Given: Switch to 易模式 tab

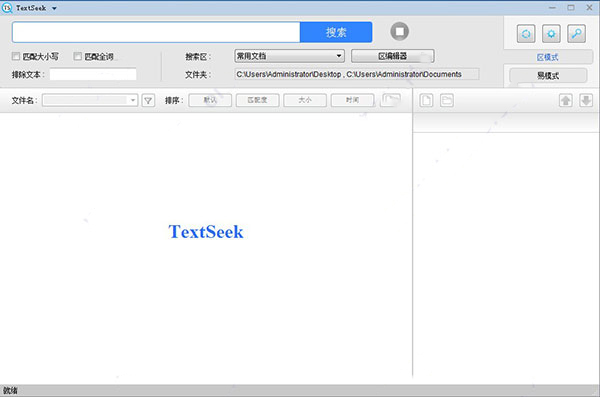Looking at the screenshot, I should (x=548, y=75).
